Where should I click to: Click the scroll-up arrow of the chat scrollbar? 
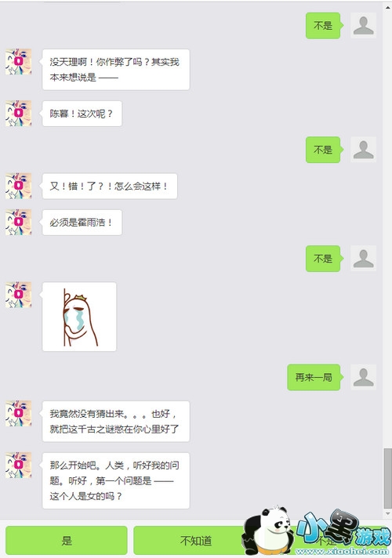(388, 7)
